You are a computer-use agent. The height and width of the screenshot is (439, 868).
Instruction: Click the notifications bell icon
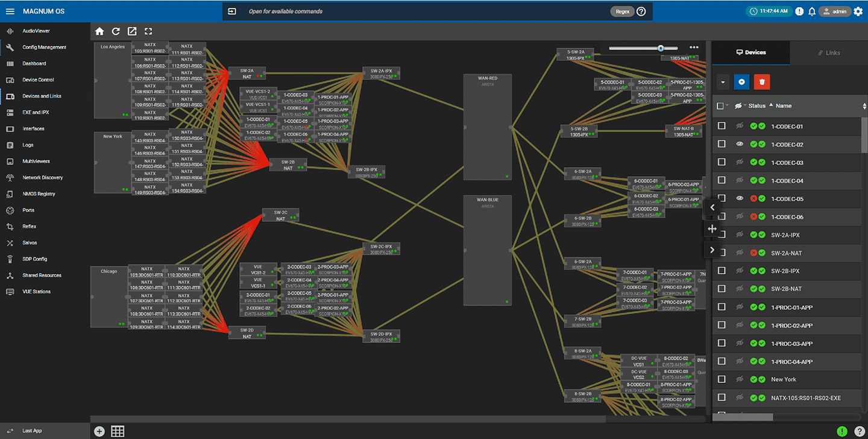point(812,11)
